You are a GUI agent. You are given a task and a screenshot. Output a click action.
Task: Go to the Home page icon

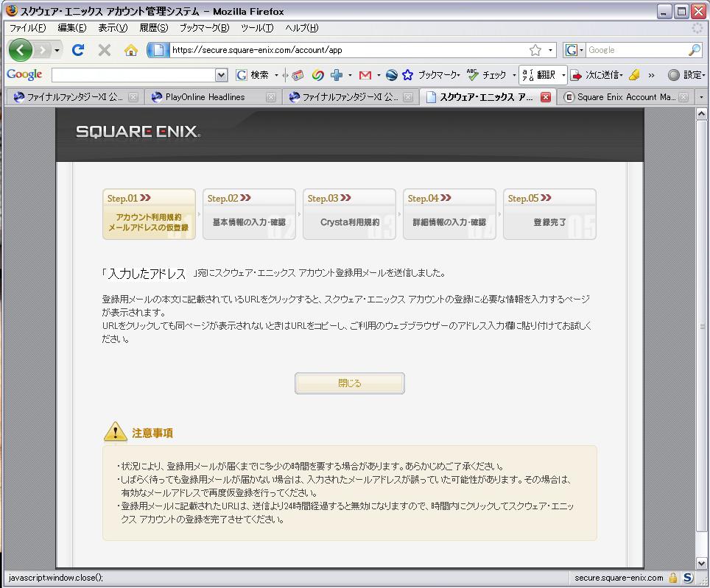coord(131,50)
